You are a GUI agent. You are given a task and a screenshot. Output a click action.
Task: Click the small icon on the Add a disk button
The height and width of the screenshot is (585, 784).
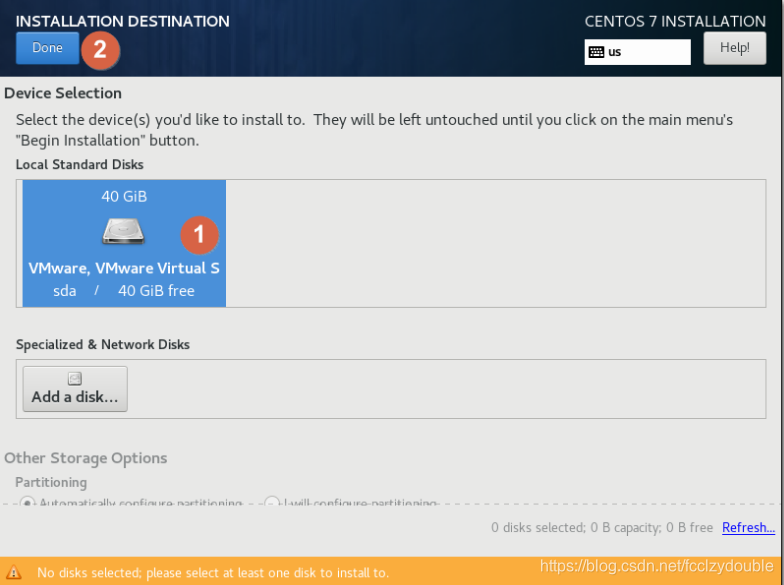click(x=74, y=378)
